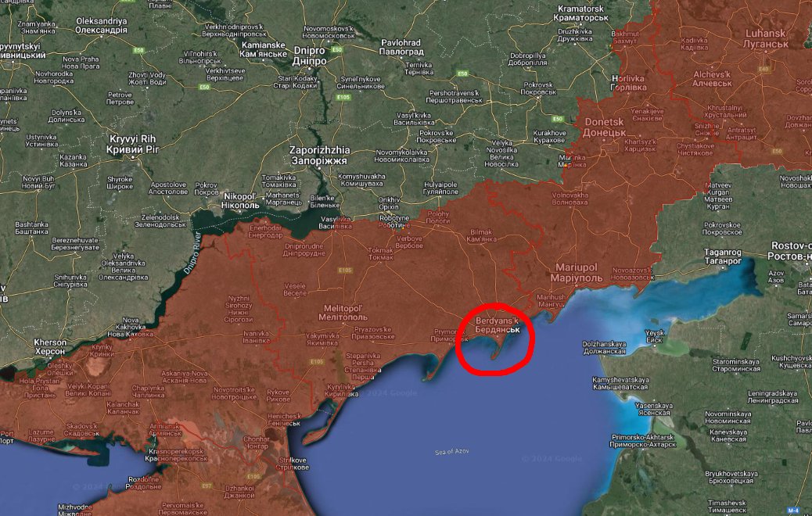The image size is (812, 516).
Task: Click the Orikhiv town label
Action: [389, 203]
